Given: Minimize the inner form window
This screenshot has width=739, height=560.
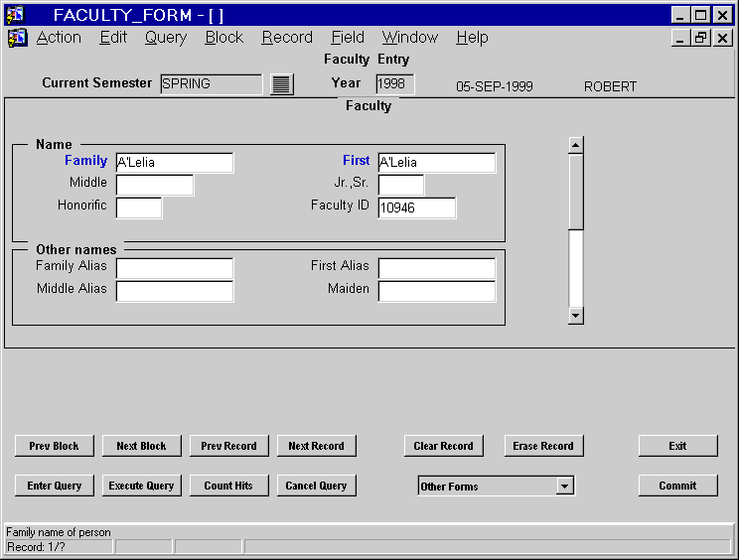Looking at the screenshot, I should pos(679,38).
